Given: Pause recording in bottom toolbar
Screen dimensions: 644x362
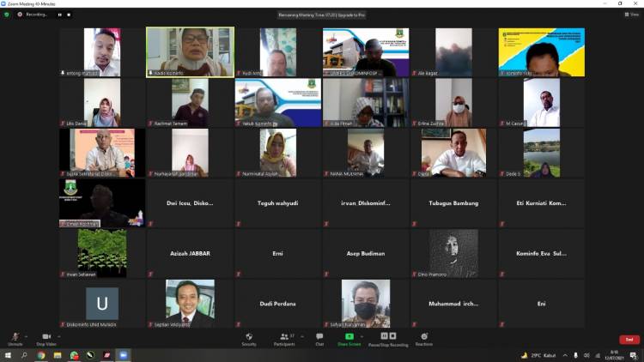Looking at the screenshot, I should point(384,335).
